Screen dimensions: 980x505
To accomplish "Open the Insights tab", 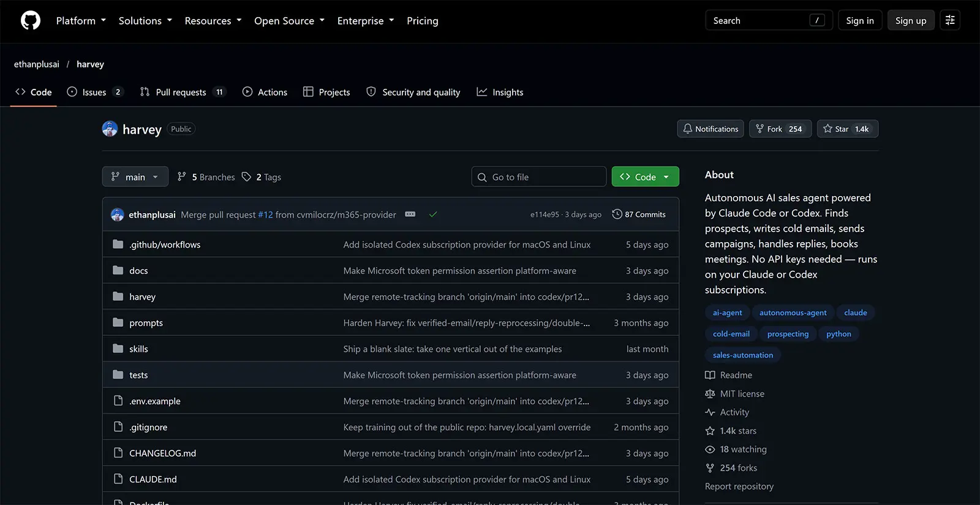I will pyautogui.click(x=500, y=92).
